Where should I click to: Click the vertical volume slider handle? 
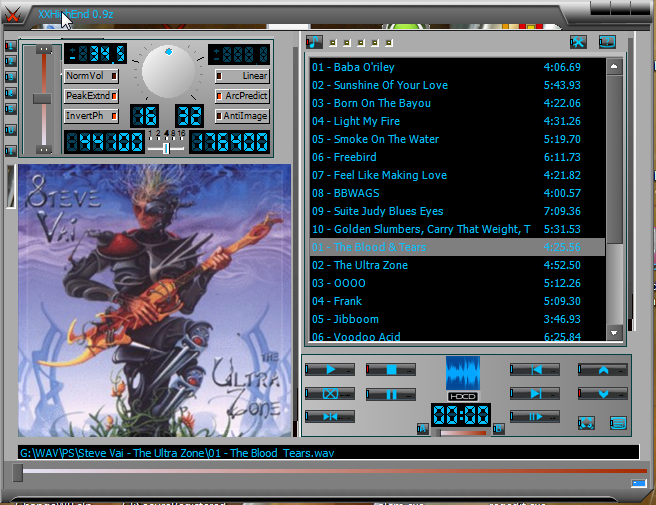(x=42, y=99)
